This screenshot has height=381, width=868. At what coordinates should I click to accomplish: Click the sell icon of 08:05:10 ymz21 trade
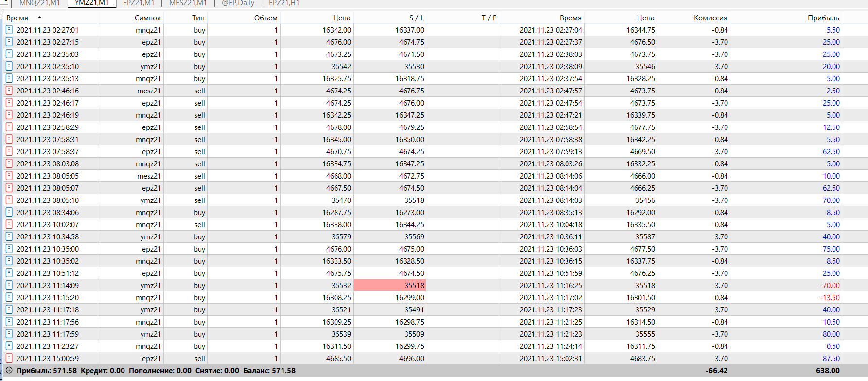[9, 200]
